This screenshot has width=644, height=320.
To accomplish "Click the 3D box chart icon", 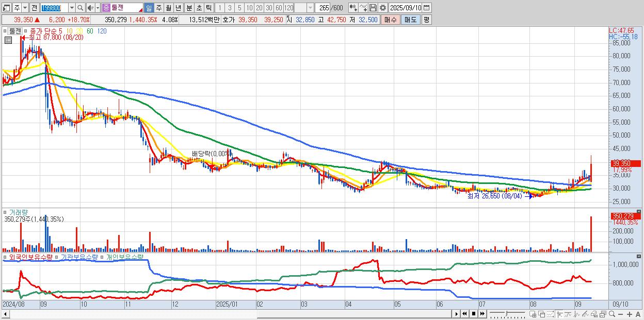I will point(594,314).
